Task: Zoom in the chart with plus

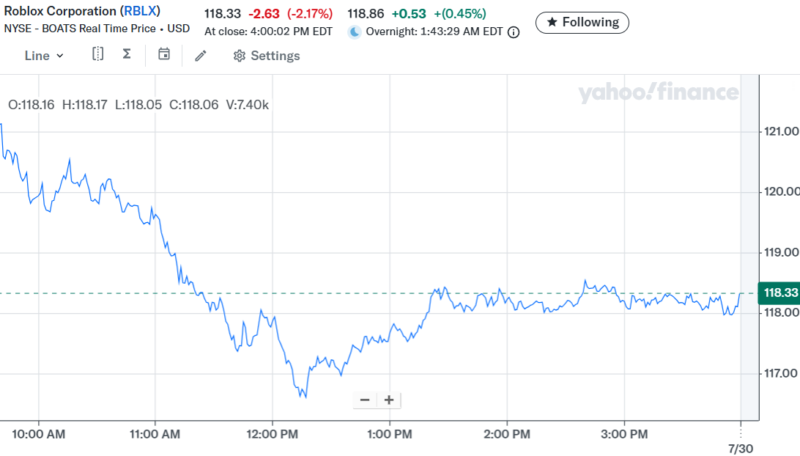Action: click(389, 400)
